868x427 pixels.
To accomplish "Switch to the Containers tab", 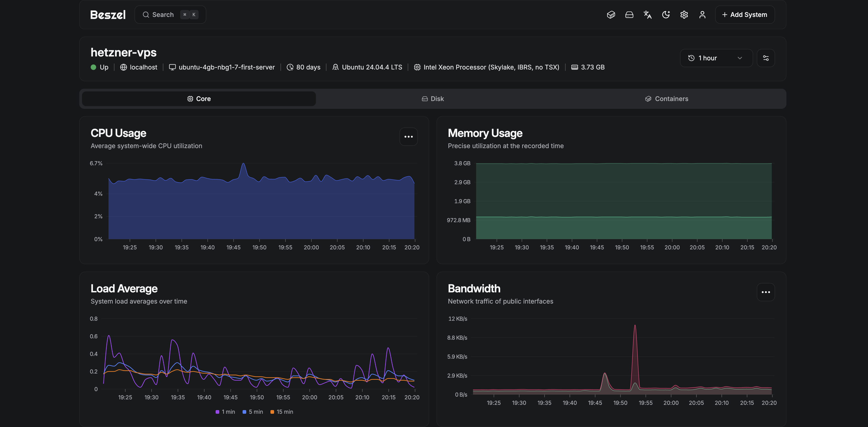I will (x=667, y=99).
